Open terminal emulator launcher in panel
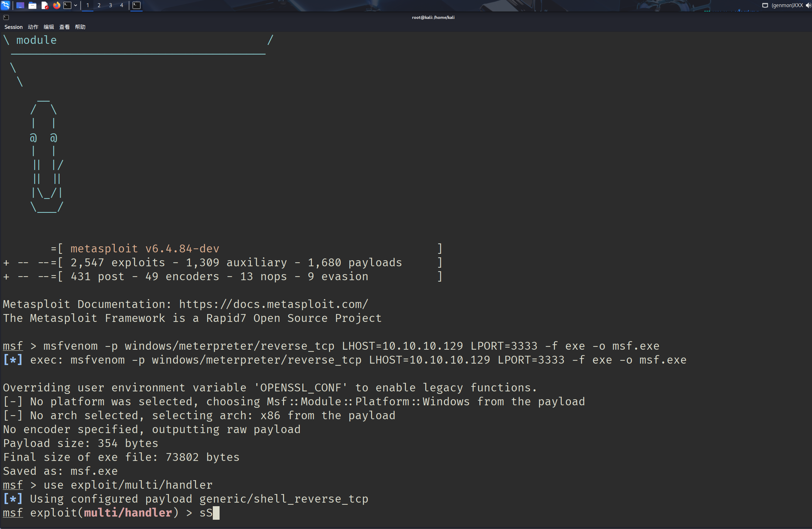Viewport: 812px width, 529px height. [67, 5]
